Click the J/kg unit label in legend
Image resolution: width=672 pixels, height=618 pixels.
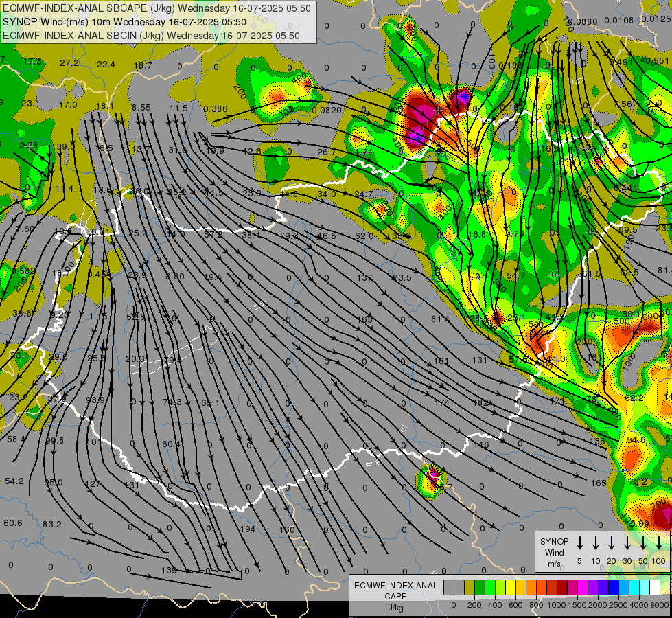(395, 608)
